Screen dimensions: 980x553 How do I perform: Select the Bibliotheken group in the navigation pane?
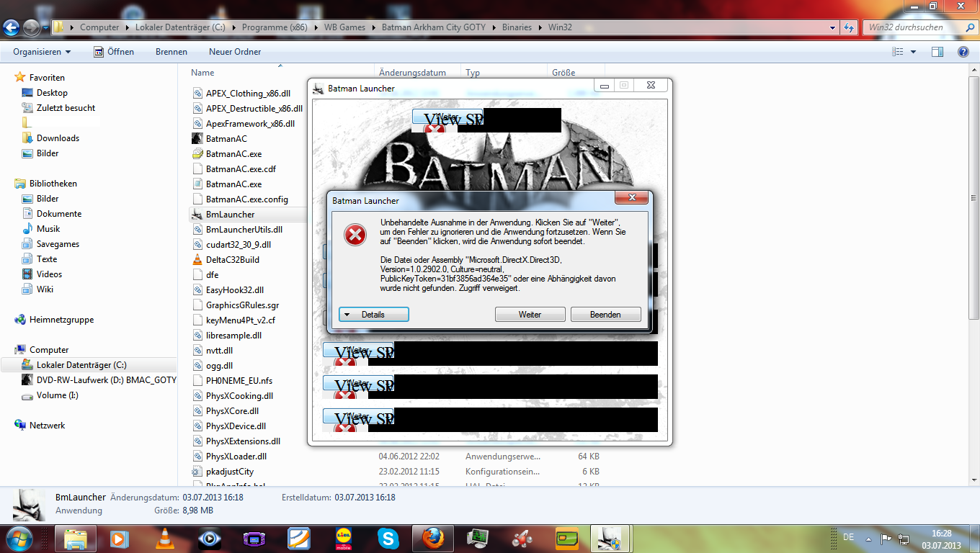click(53, 184)
